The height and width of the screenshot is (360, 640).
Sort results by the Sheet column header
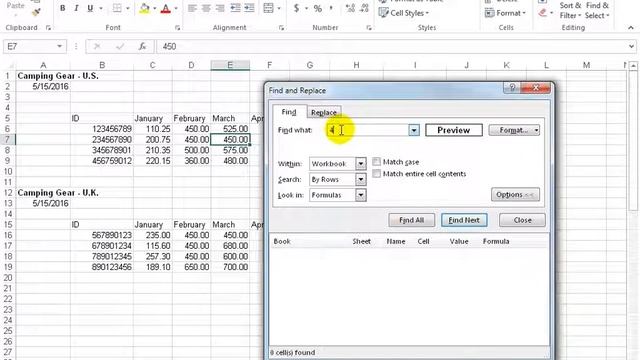(x=362, y=241)
